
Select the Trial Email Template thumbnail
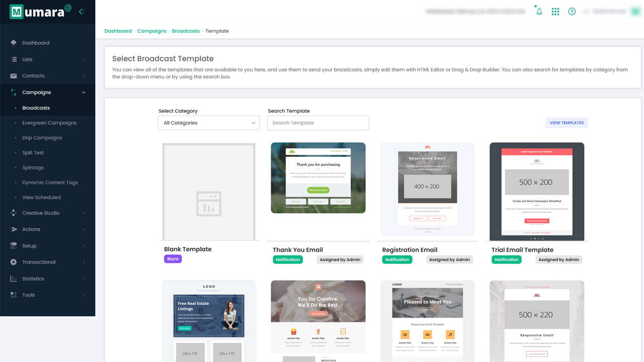click(x=537, y=192)
